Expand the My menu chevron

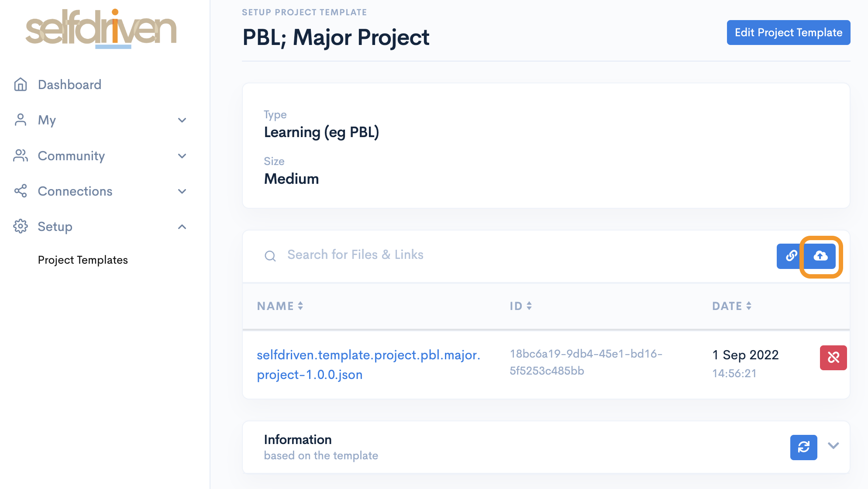click(182, 120)
